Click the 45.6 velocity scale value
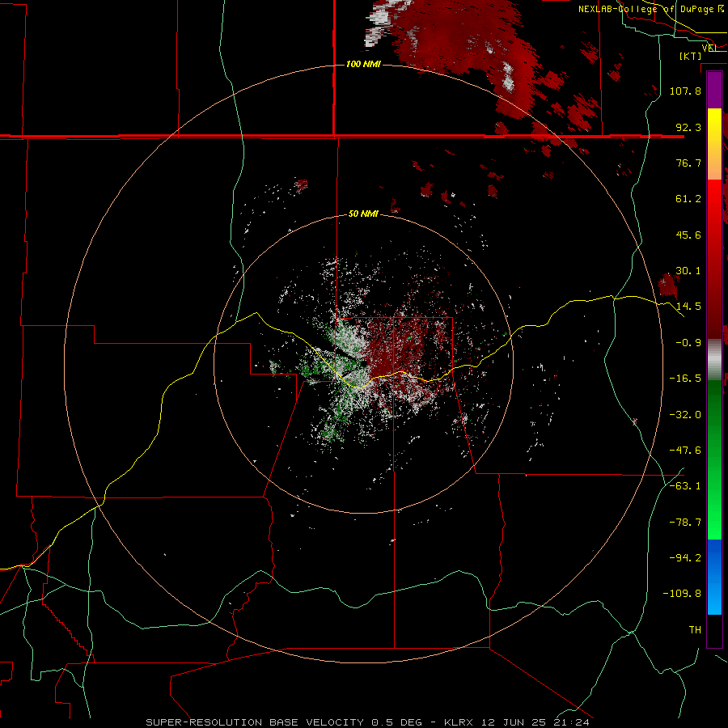The width and height of the screenshot is (728, 728). pos(688,235)
